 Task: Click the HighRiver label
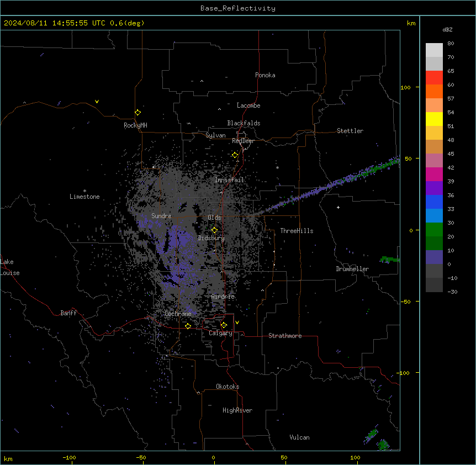pos(237,410)
